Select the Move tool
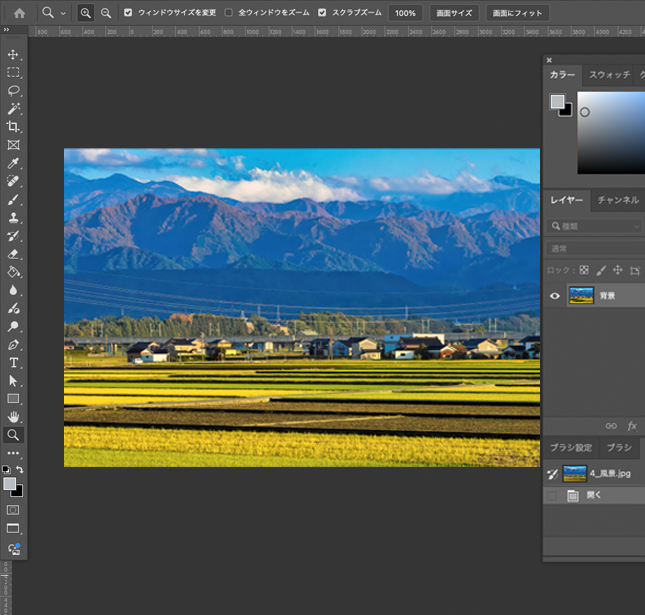Viewport: 645px width, 615px height. pos(13,54)
